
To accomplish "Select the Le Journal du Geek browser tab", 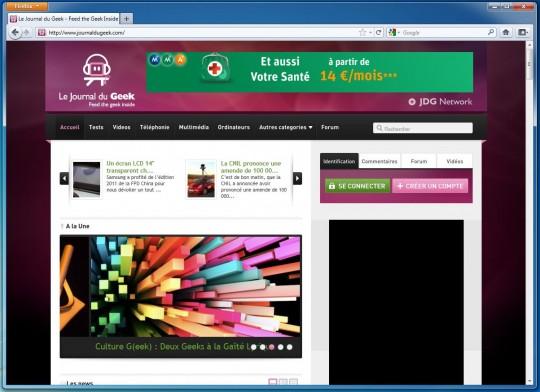I will coord(64,19).
